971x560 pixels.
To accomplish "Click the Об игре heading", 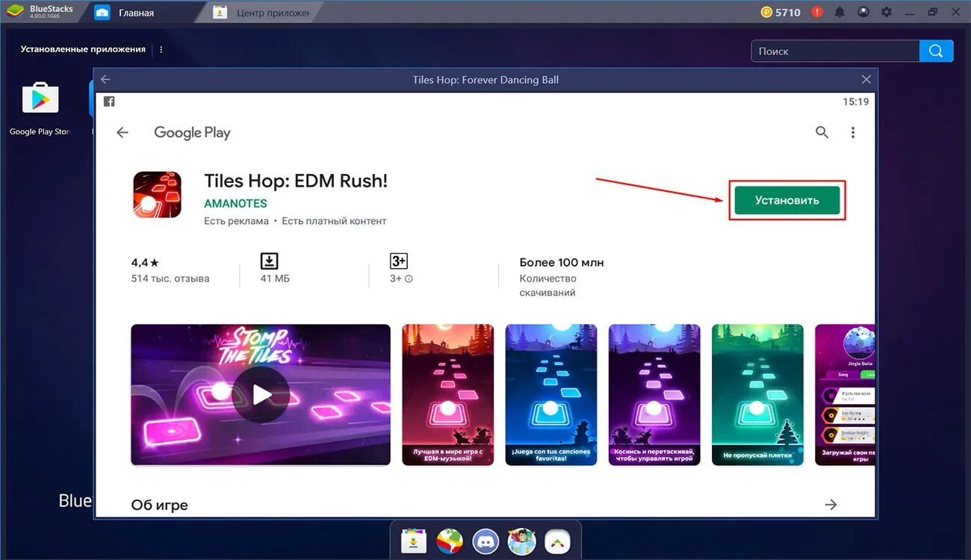I will pyautogui.click(x=159, y=505).
